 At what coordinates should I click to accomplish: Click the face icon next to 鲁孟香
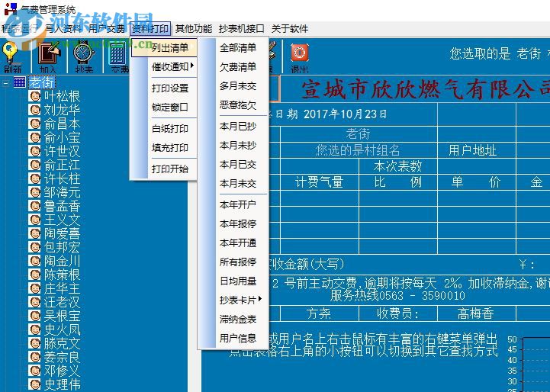coord(34,206)
